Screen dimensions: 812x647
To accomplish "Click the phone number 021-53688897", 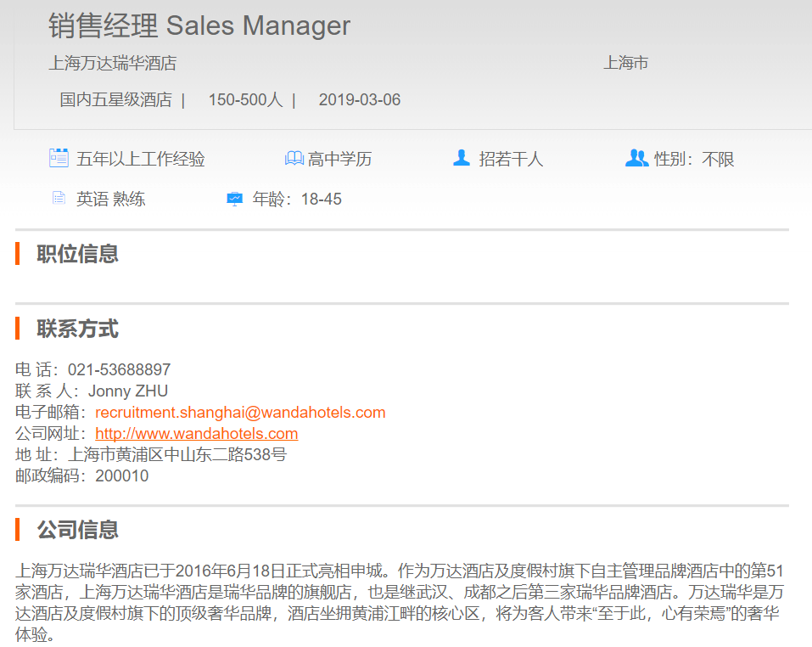I will 119,370.
